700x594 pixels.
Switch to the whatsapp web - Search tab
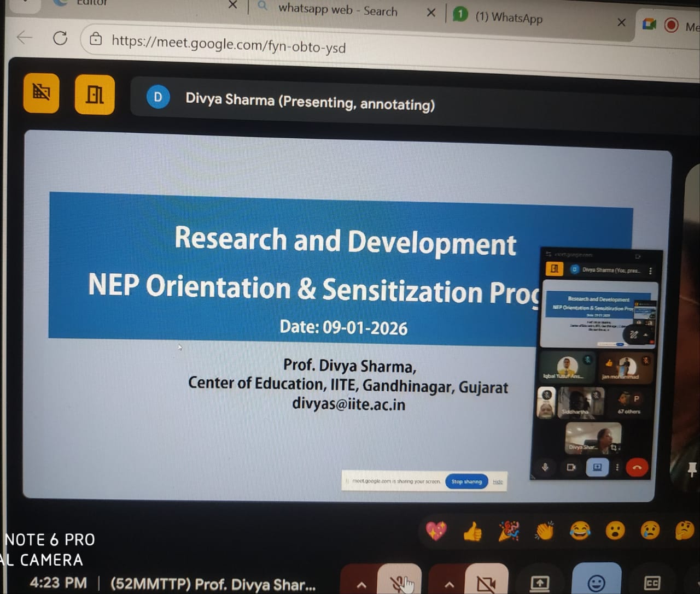[x=337, y=10]
